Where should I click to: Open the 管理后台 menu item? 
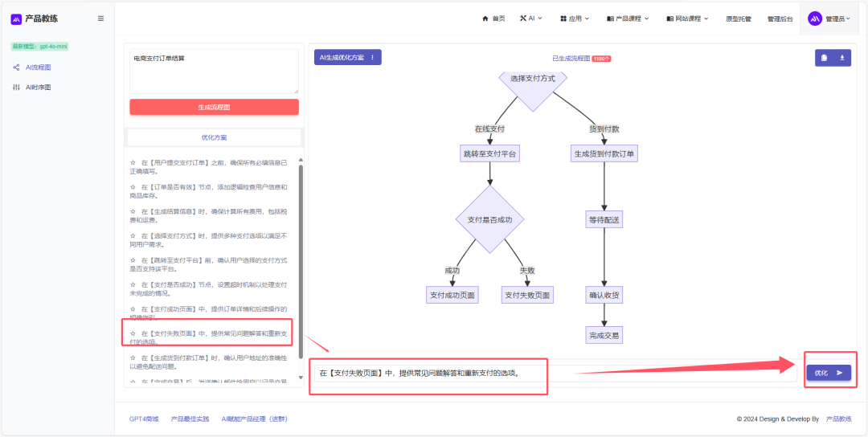point(780,18)
